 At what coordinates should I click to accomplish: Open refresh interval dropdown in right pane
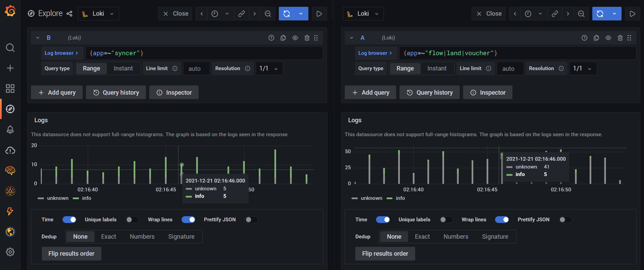[x=614, y=14]
